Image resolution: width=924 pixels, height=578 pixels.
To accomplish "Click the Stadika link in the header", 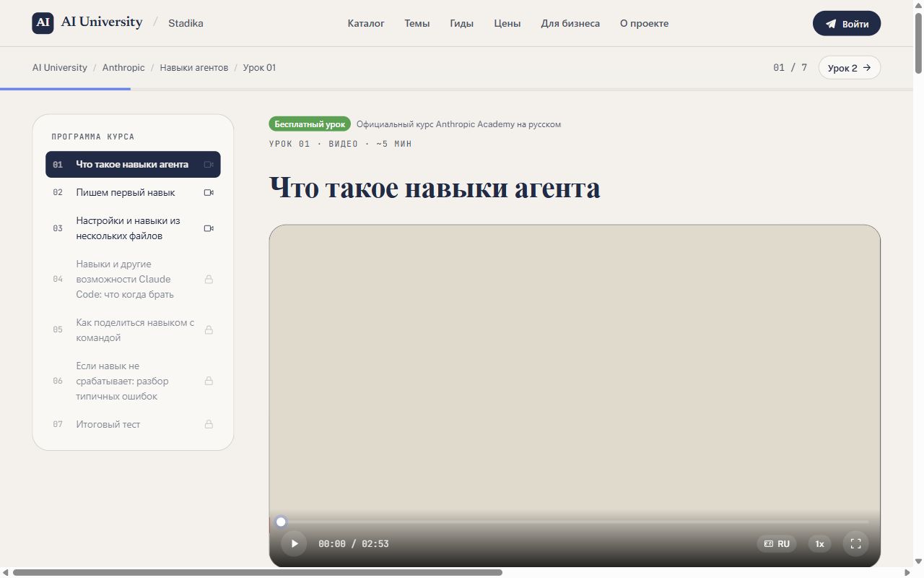I will tap(186, 23).
